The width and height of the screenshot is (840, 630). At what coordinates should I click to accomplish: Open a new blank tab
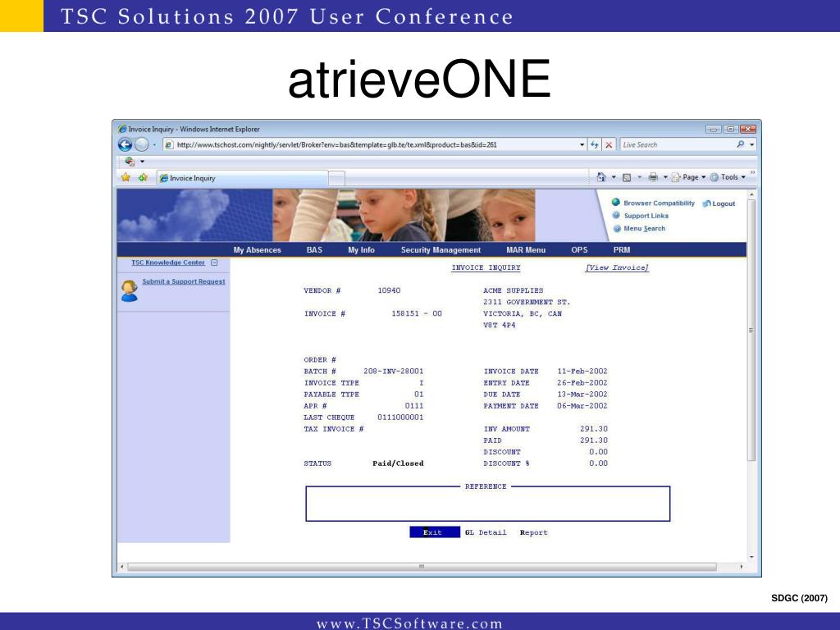(x=336, y=178)
